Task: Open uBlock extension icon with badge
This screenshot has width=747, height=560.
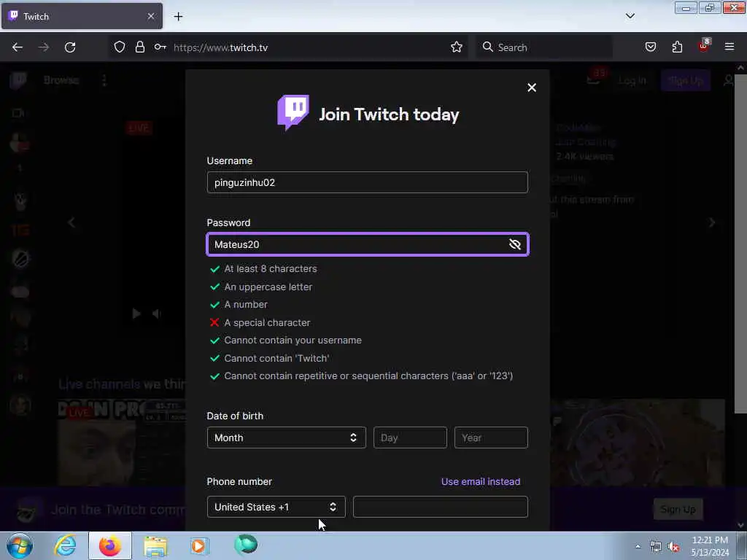Action: tap(704, 46)
